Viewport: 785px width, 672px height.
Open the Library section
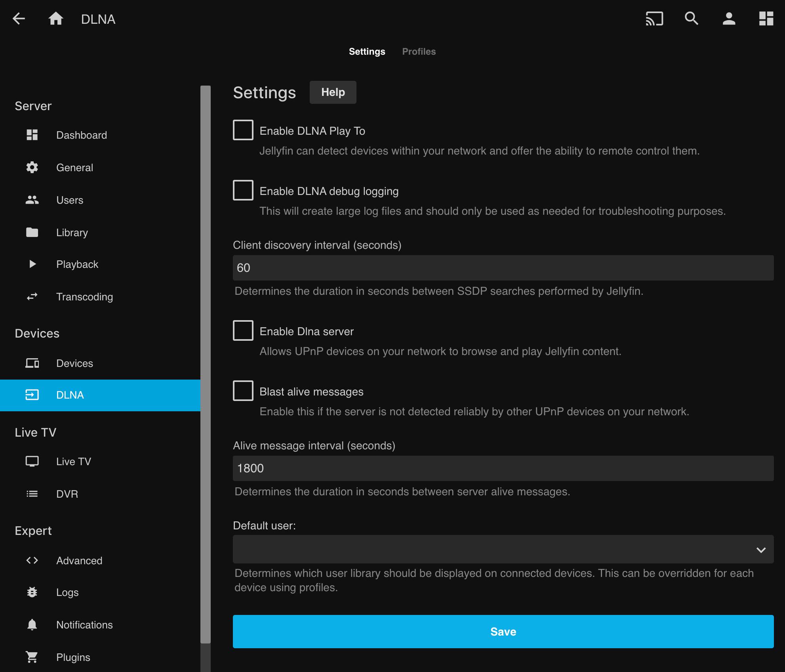coord(72,232)
